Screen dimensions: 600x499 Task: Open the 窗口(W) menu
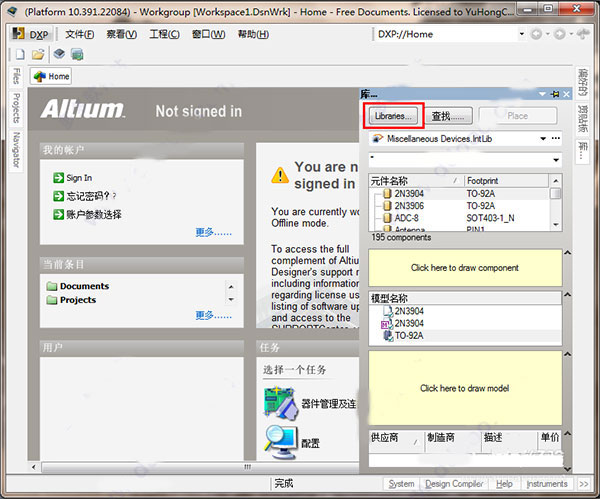coord(209,34)
